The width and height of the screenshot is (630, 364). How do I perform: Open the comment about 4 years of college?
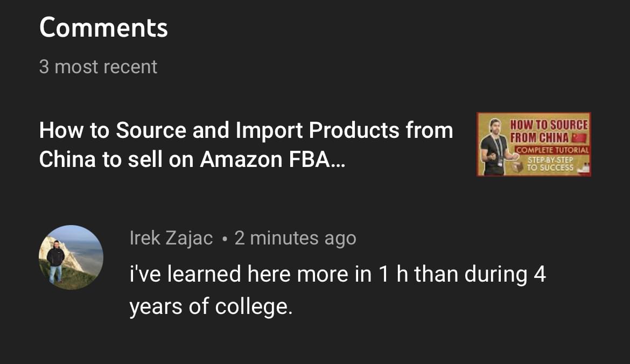coord(337,291)
